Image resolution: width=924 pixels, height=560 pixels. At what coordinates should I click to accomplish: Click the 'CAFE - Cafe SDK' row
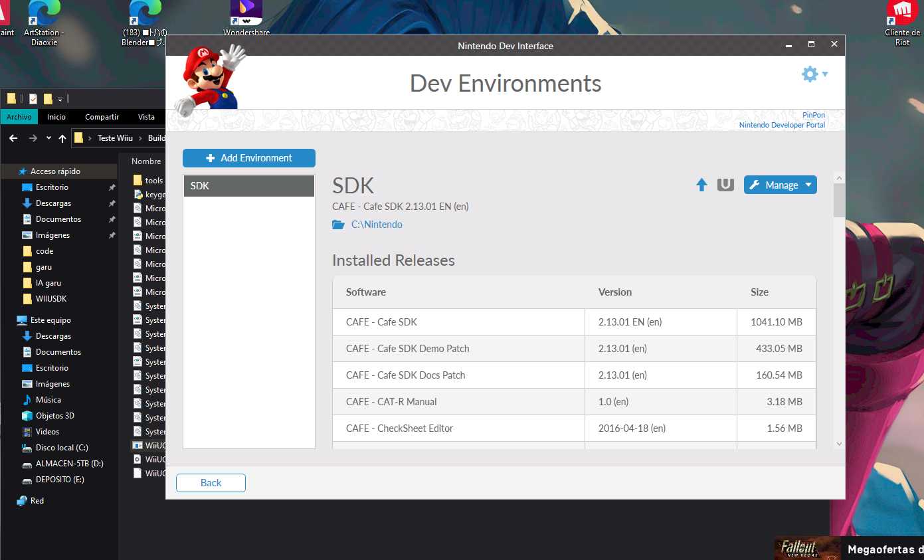(574, 322)
